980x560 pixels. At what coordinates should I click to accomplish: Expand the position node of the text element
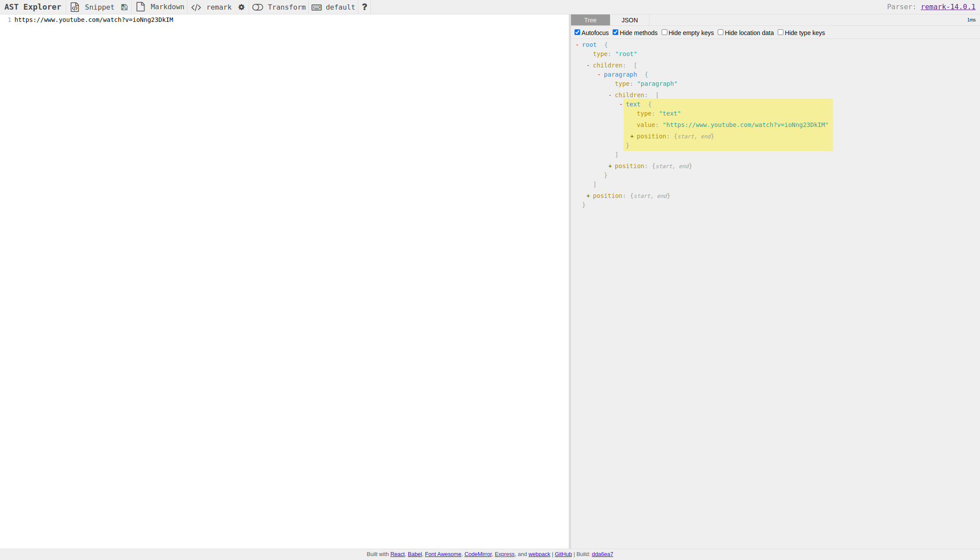pos(631,136)
